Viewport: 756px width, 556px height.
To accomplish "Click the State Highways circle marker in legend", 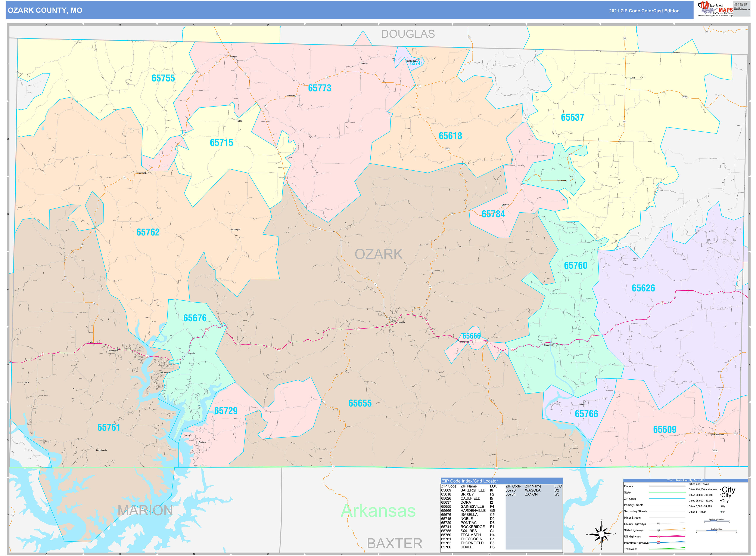I will (x=658, y=530).
